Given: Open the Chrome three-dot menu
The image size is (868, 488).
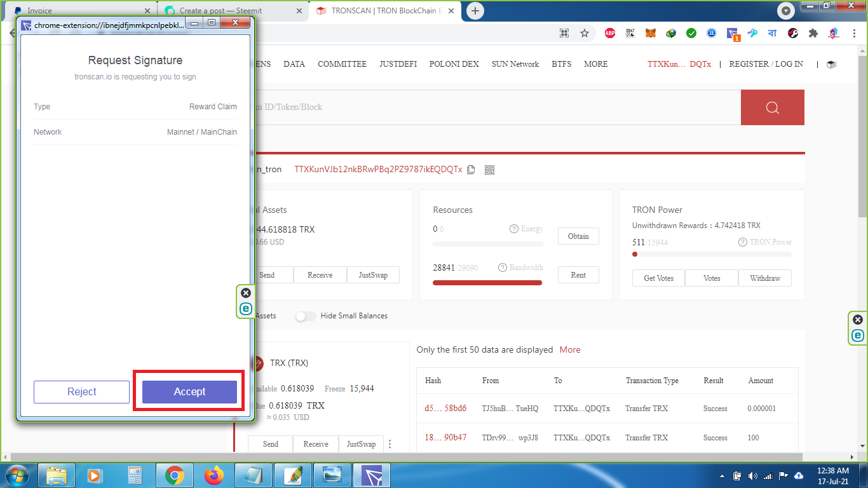Looking at the screenshot, I should [853, 33].
